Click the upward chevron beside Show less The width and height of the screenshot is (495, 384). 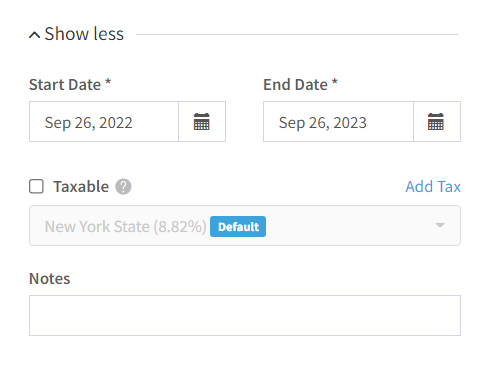pos(35,35)
